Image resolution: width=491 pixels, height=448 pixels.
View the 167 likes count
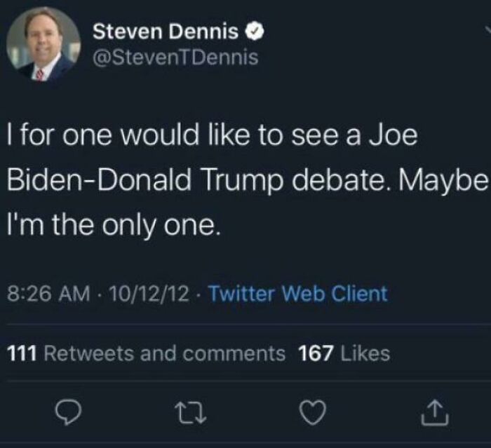(x=315, y=353)
